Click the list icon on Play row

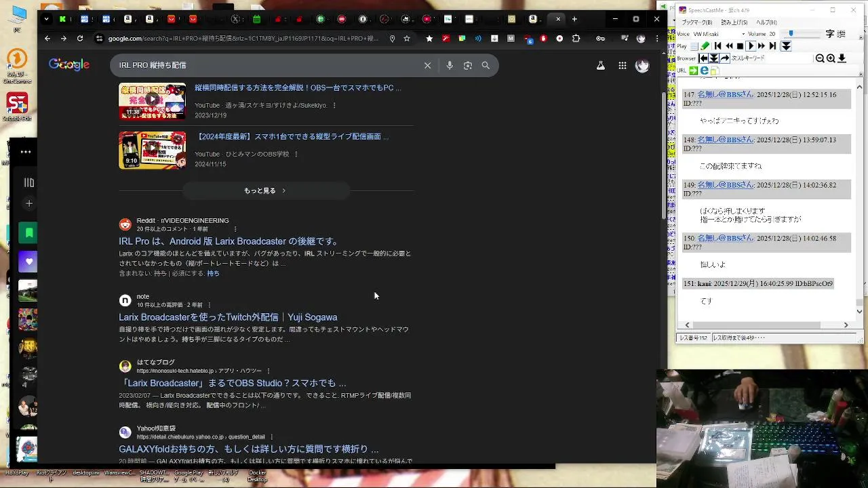(694, 46)
